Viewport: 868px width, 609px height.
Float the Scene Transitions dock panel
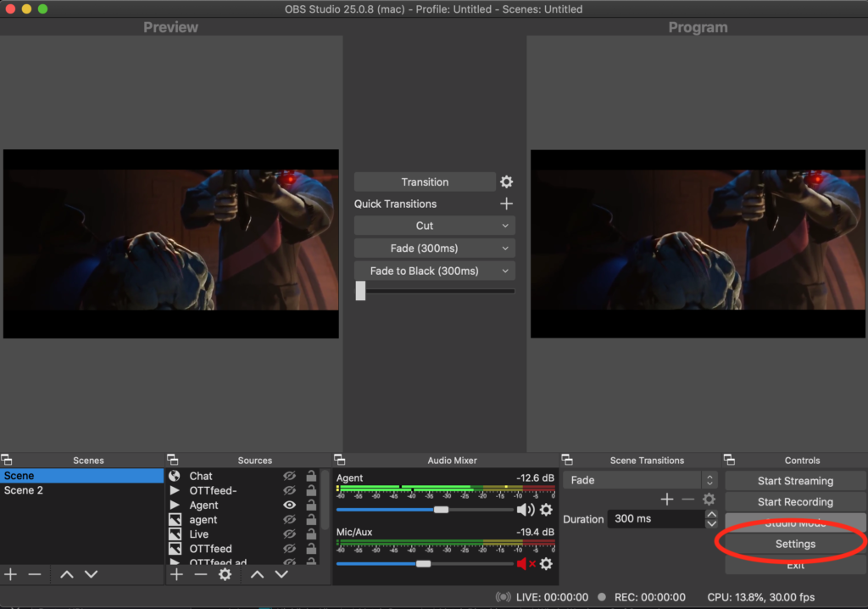[567, 460]
